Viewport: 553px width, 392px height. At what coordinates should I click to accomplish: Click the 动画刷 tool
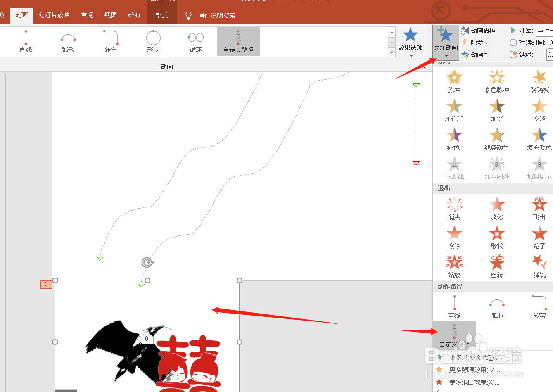click(x=475, y=55)
